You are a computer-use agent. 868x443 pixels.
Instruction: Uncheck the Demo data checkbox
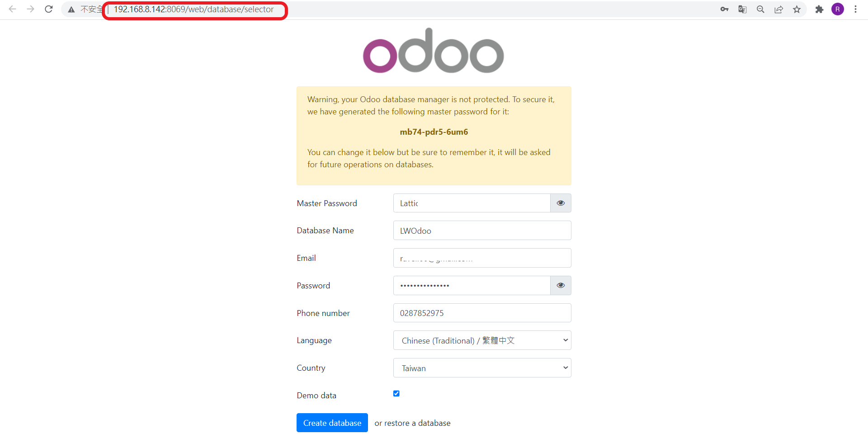tap(396, 394)
